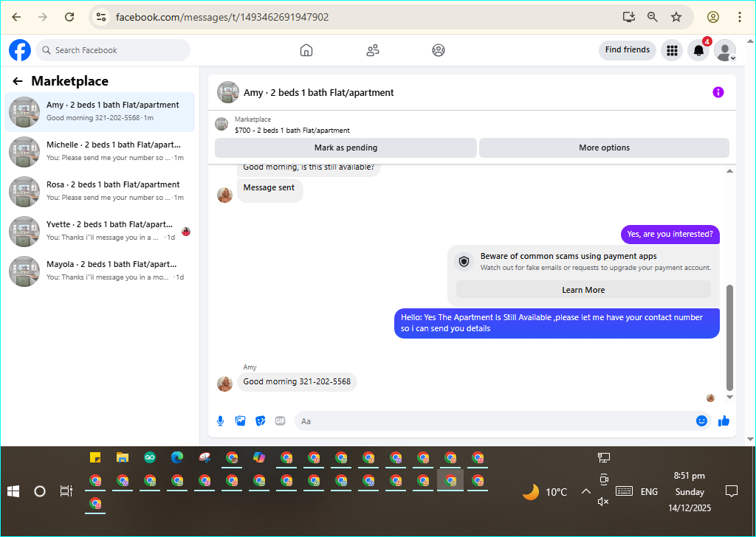The height and width of the screenshot is (537, 756).
Task: Click the browser back button
Action: (17, 17)
